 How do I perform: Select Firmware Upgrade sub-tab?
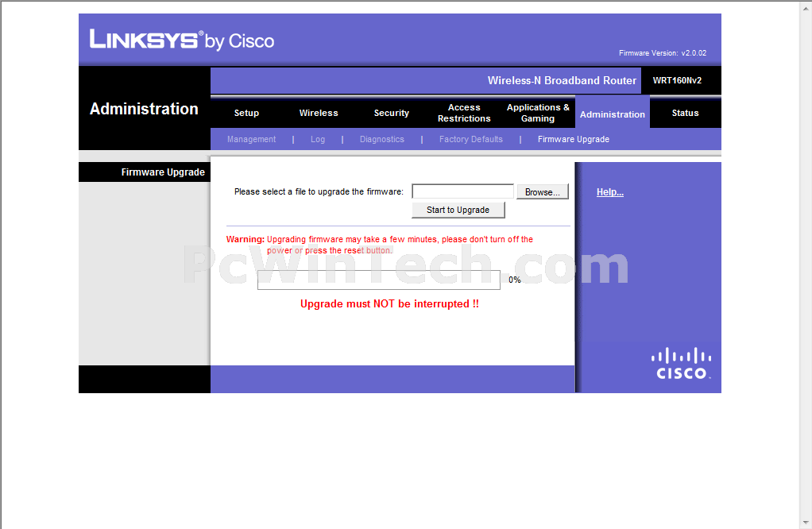574,139
